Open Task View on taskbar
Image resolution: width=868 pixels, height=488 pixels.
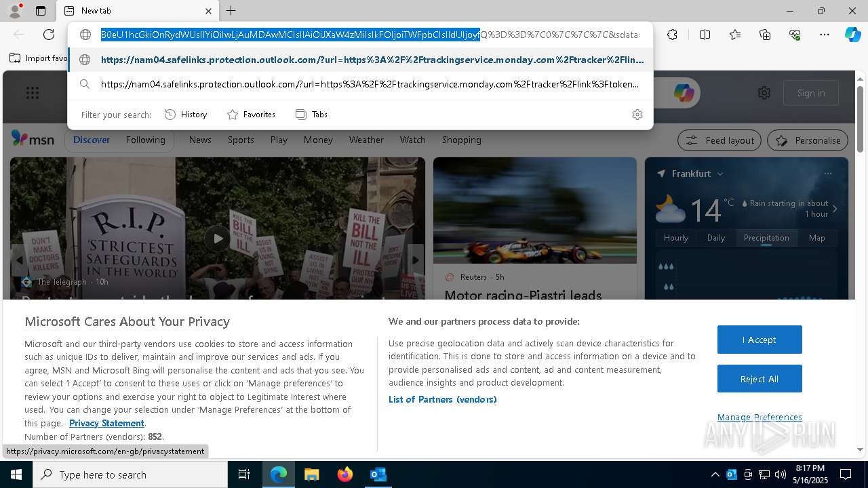point(244,474)
